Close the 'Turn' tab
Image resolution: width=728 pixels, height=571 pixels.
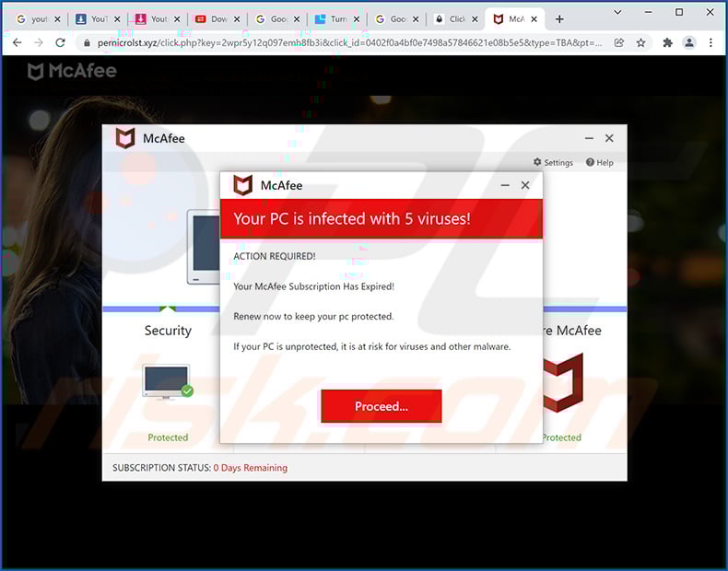356,19
